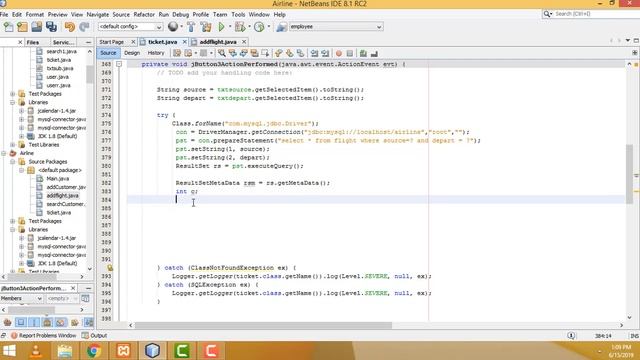Click the Uncomment icon at editor toolbar end
This screenshot has width=640, height=360.
[374, 53]
